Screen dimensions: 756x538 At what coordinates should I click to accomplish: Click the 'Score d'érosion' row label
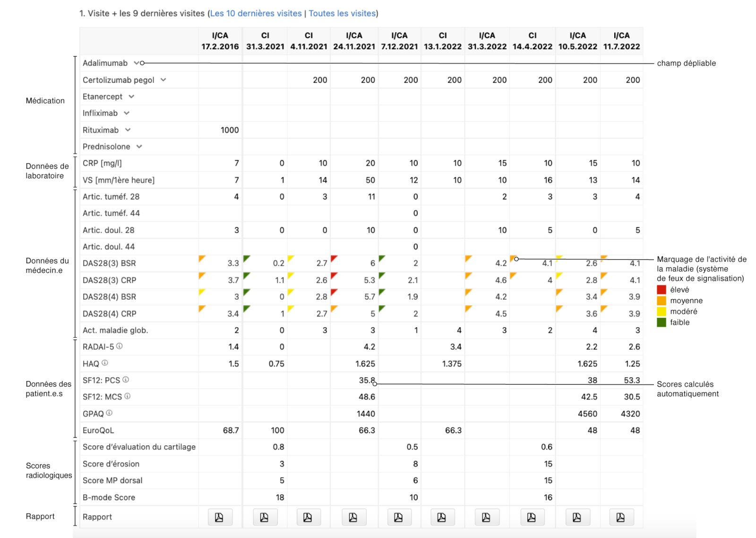tap(111, 464)
